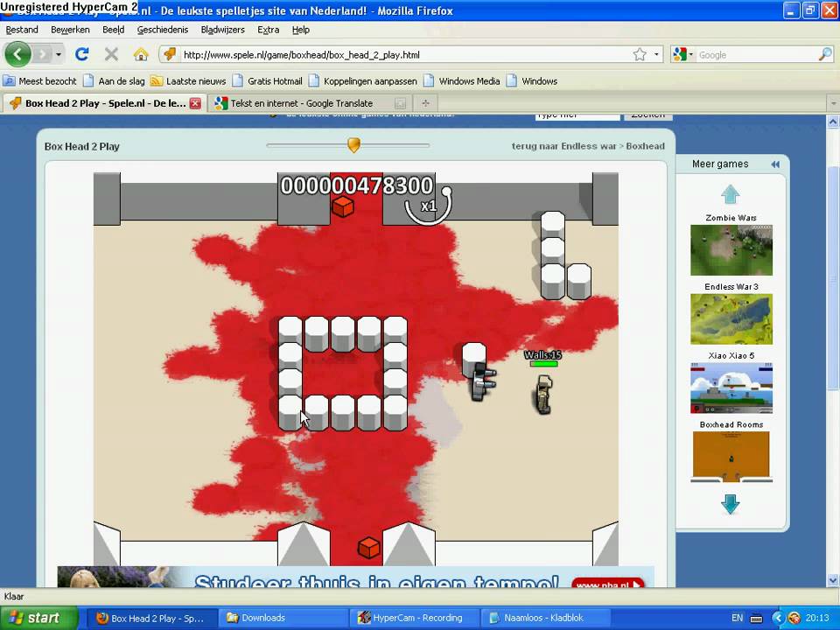Click the player character with Walls label
The image size is (840, 630).
(543, 394)
